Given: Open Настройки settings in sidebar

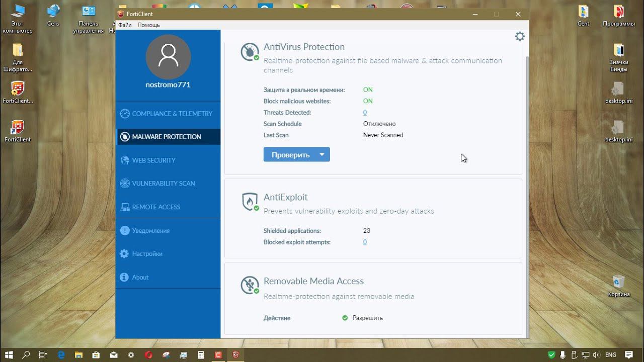Looking at the screenshot, I should pos(168,254).
